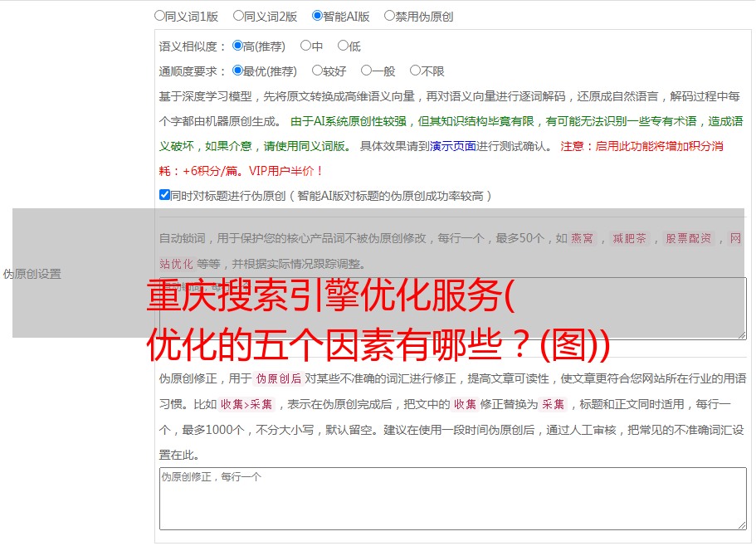Click the 语义相似度： label
This screenshot has height=546, width=756.
(x=193, y=46)
